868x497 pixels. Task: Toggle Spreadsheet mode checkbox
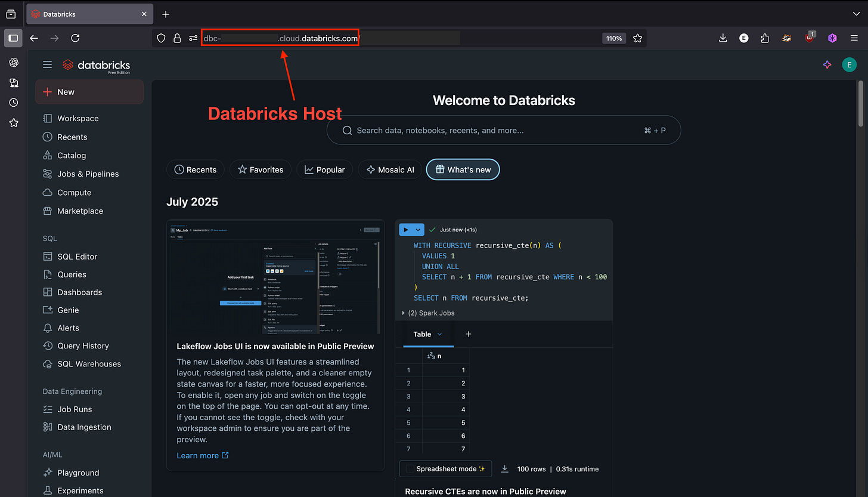pyautogui.click(x=410, y=469)
